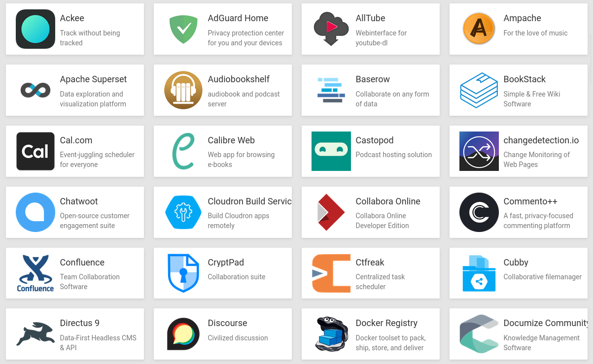Click 'Event-juggling scheduler for everyone' text
The image size is (593, 364).
click(97, 160)
